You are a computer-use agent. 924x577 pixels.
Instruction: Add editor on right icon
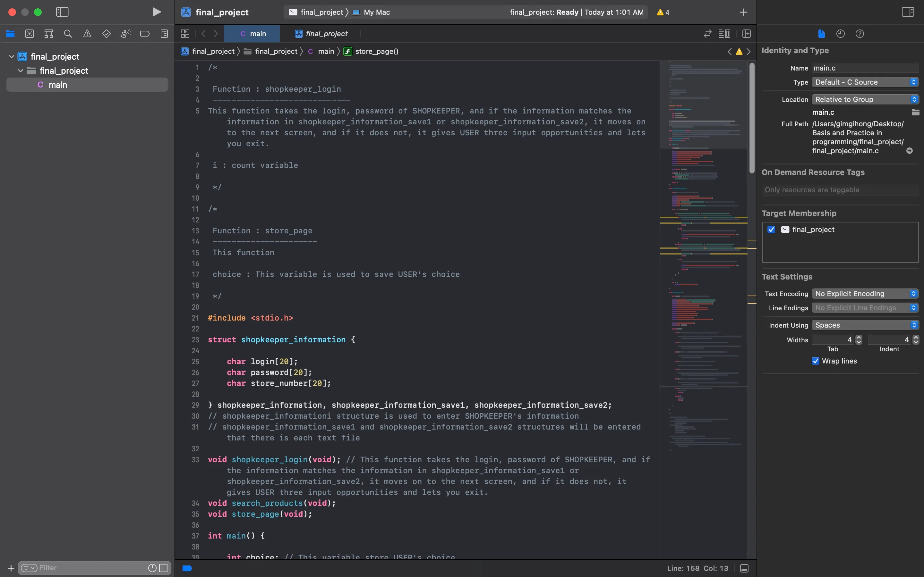tap(747, 34)
